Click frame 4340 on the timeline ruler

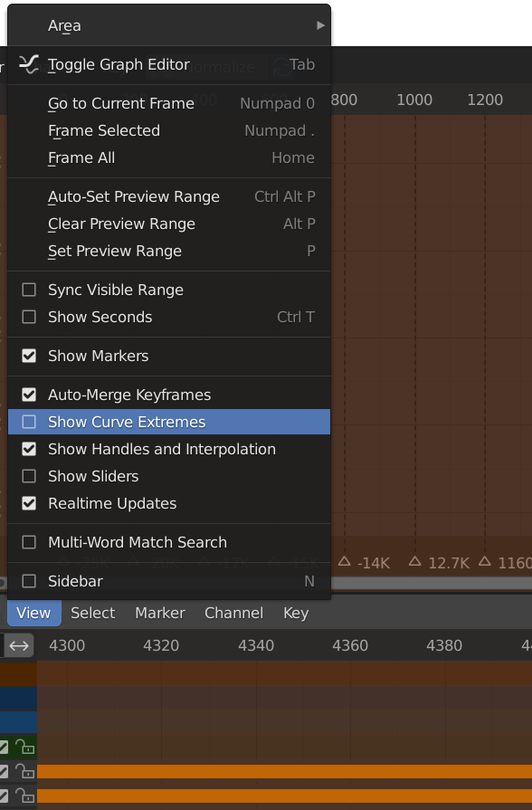pos(256,645)
